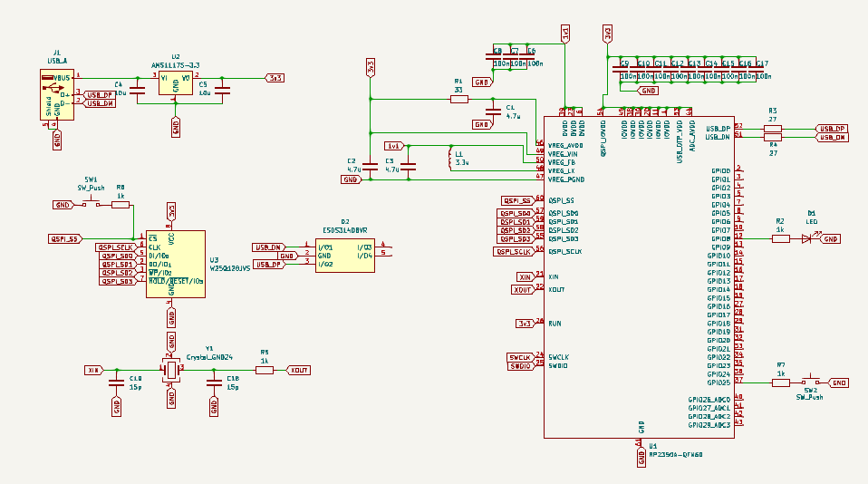Click the ESD protection component D2
The height and width of the screenshot is (484, 868).
tap(345, 256)
